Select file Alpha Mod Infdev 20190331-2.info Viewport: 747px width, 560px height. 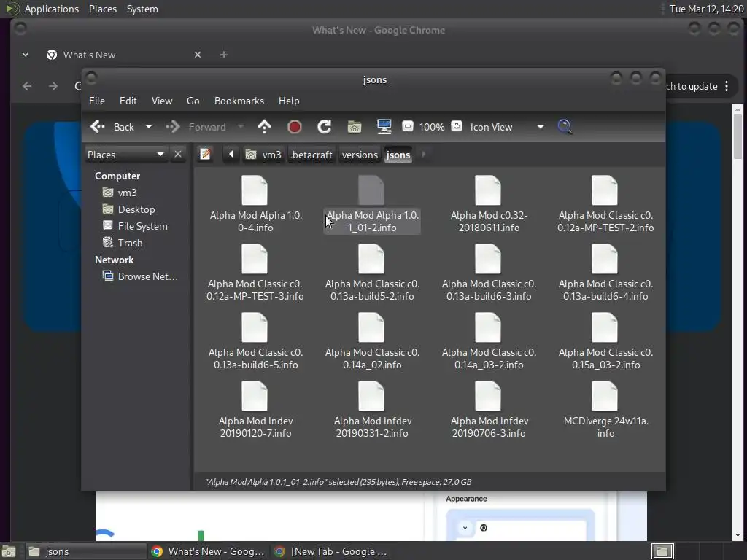point(371,410)
